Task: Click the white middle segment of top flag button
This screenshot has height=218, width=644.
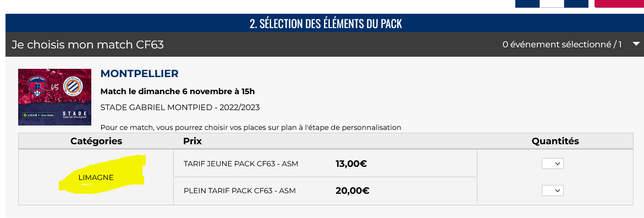Action: pyautogui.click(x=552, y=4)
